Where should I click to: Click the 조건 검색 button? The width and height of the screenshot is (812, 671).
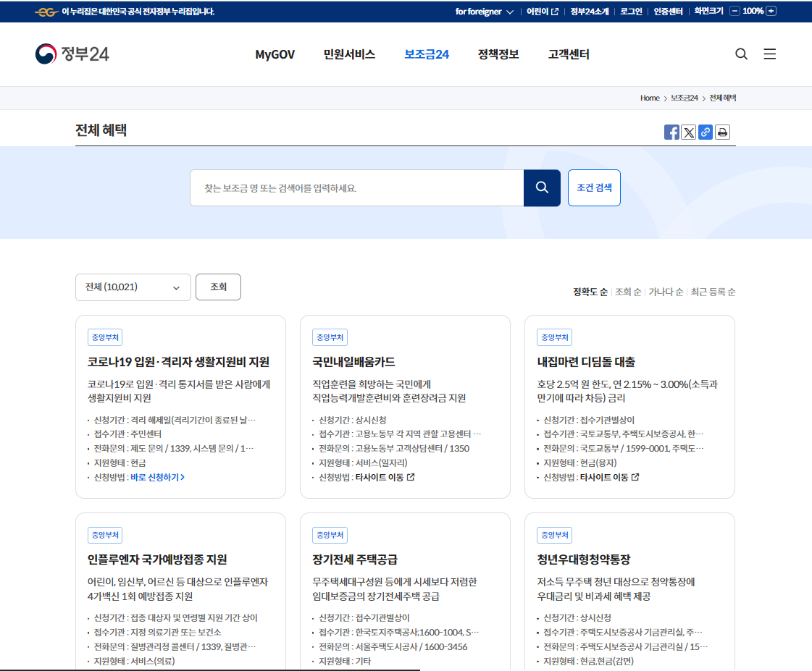click(x=594, y=187)
